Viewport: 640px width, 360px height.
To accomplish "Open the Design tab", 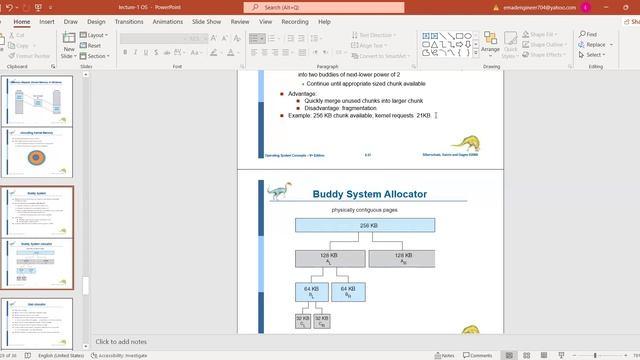I will pos(96,22).
